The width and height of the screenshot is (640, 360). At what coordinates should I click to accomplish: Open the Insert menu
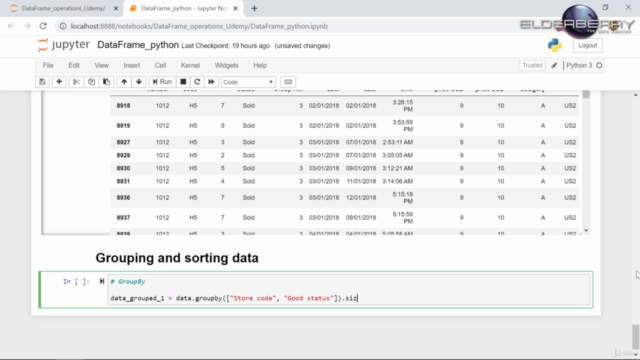131,65
